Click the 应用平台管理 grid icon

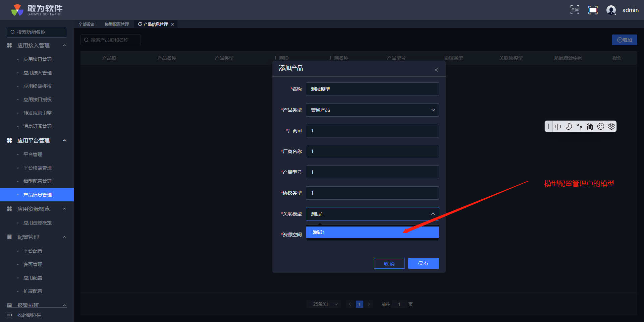9,140
